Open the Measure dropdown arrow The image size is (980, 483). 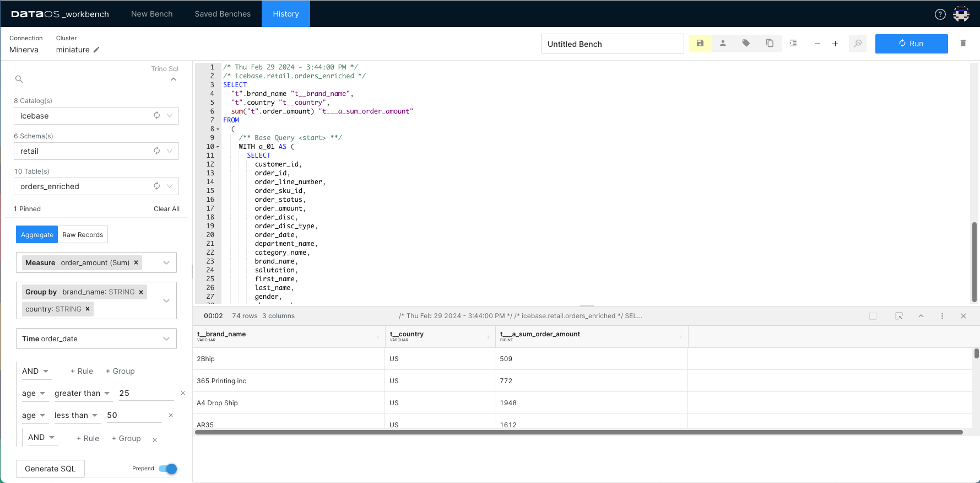click(166, 263)
